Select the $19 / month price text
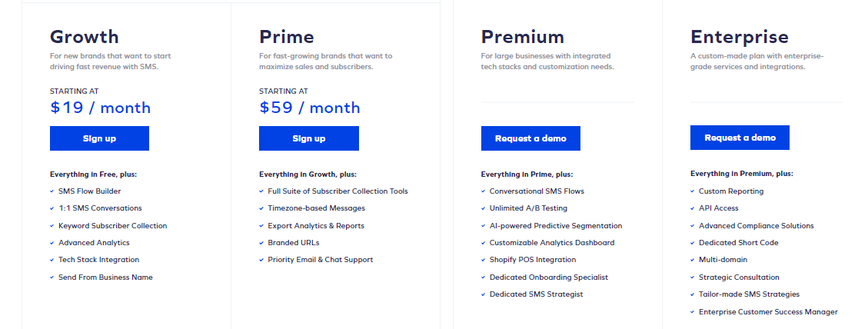This screenshot has width=868, height=329. click(100, 108)
